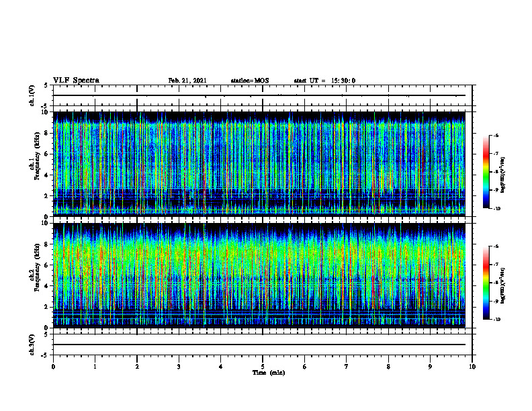532x411 pixels.
Task: Click the ch.1 spectrogram color bar
Action: (x=486, y=172)
